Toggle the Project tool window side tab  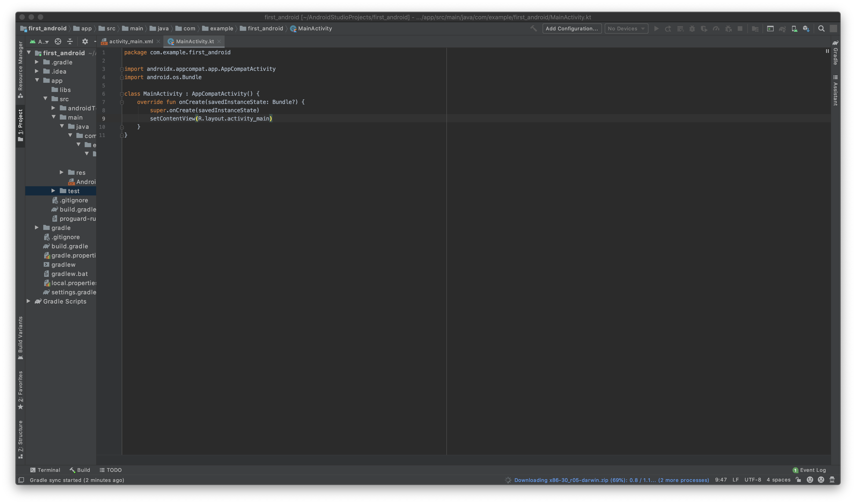click(20, 124)
